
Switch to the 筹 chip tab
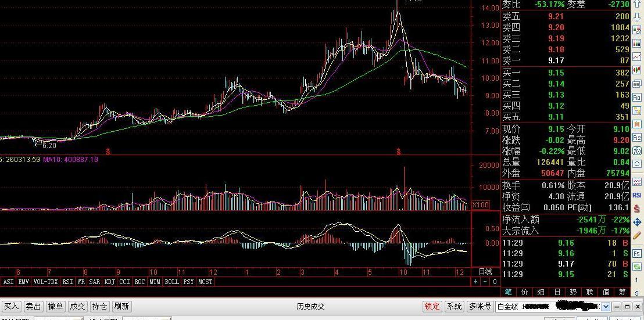point(622,292)
